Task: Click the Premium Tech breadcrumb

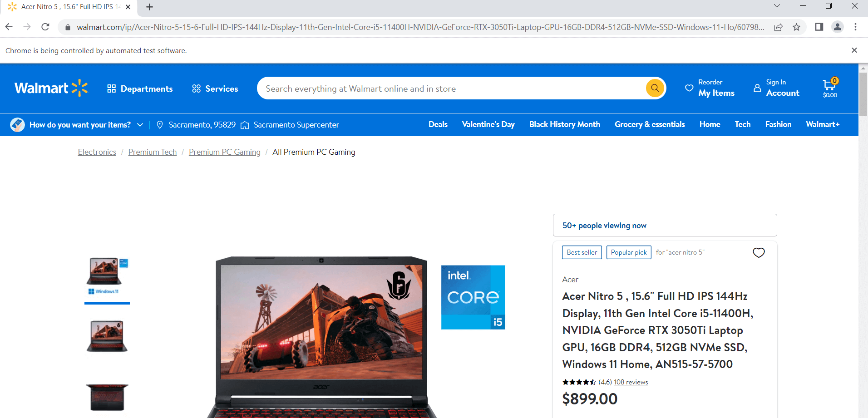Action: (x=153, y=152)
